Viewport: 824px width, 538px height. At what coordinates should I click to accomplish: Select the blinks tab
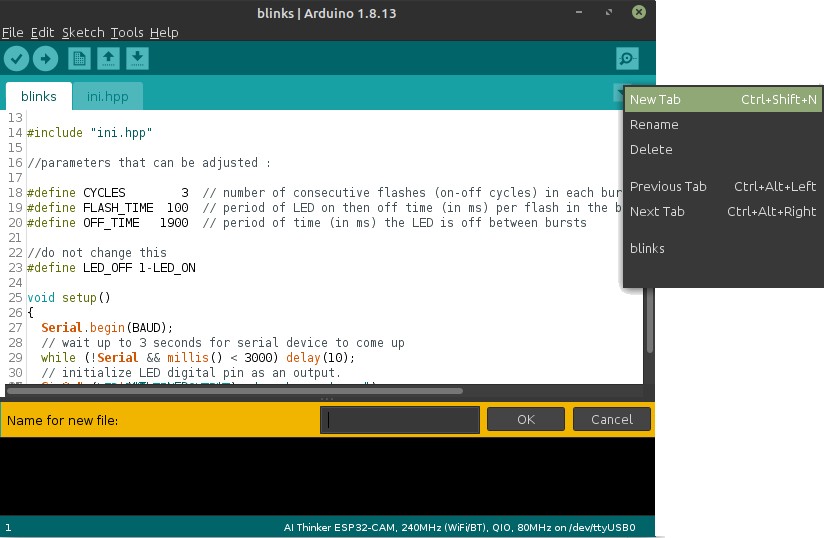39,97
